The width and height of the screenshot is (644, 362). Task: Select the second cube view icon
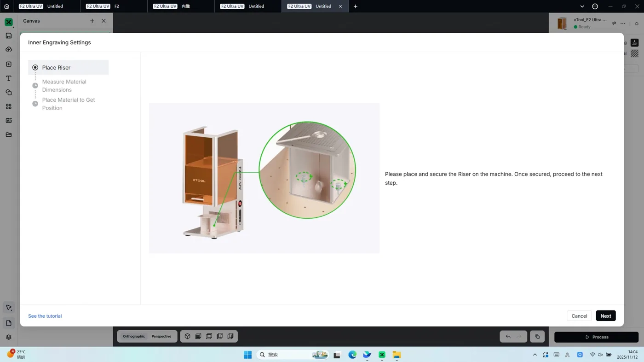198,336
